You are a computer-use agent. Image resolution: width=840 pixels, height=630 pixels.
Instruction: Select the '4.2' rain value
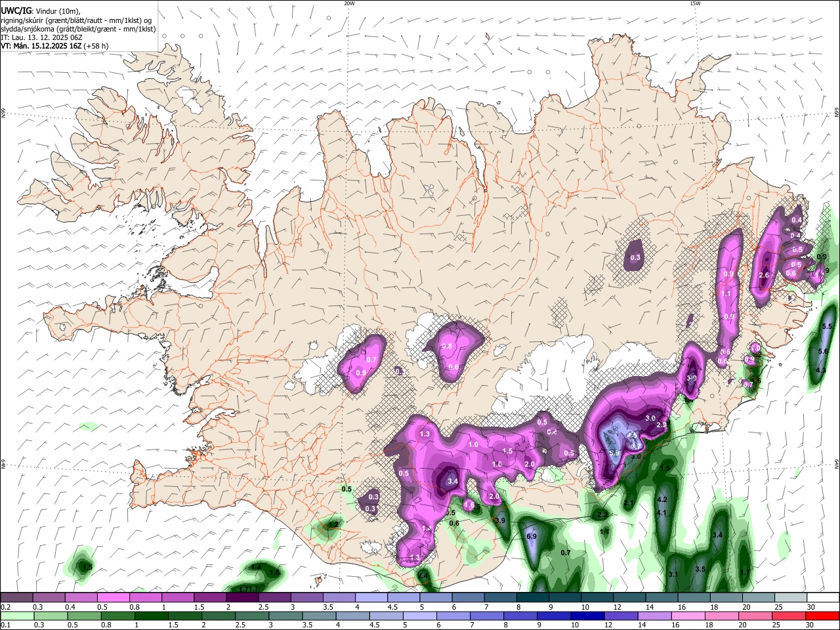(662, 499)
